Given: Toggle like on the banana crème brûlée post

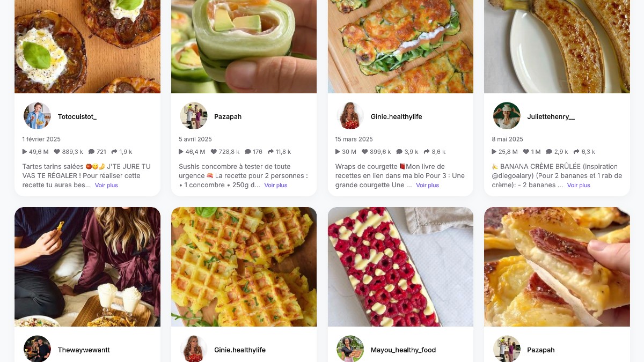Looking at the screenshot, I should 526,151.
